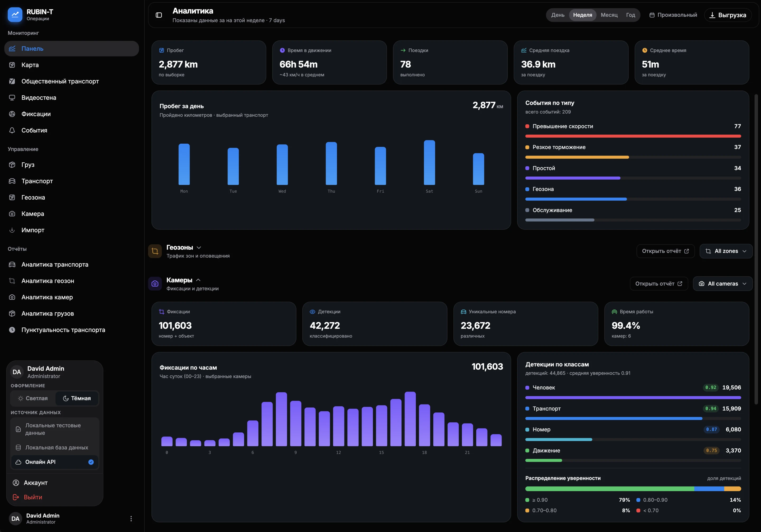Select Онлайн API data source
Viewport: 761px width, 532px height.
coord(55,462)
